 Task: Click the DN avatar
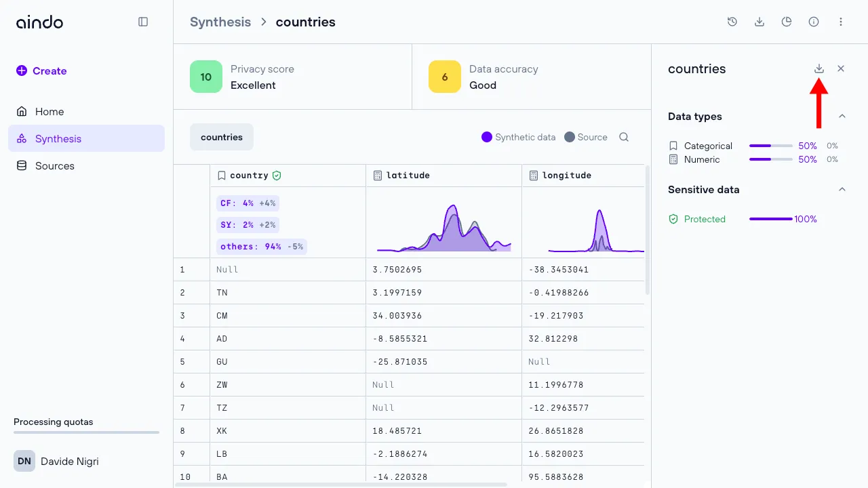pos(24,461)
